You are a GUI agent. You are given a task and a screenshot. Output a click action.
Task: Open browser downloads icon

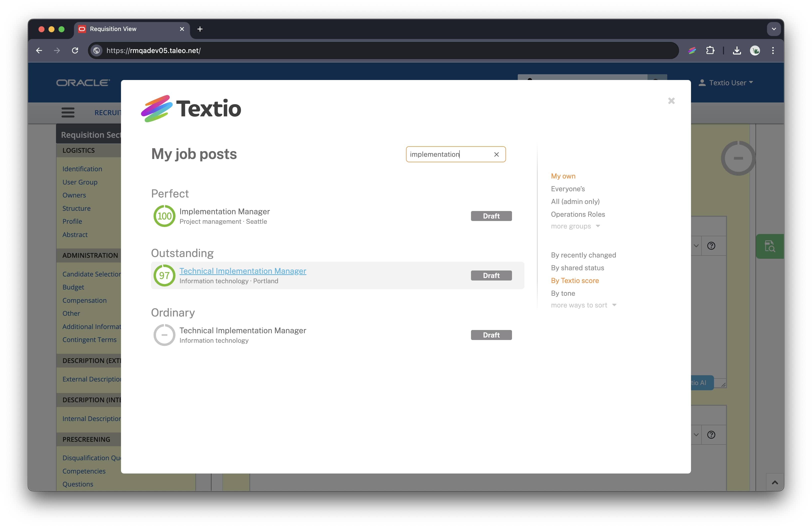736,50
